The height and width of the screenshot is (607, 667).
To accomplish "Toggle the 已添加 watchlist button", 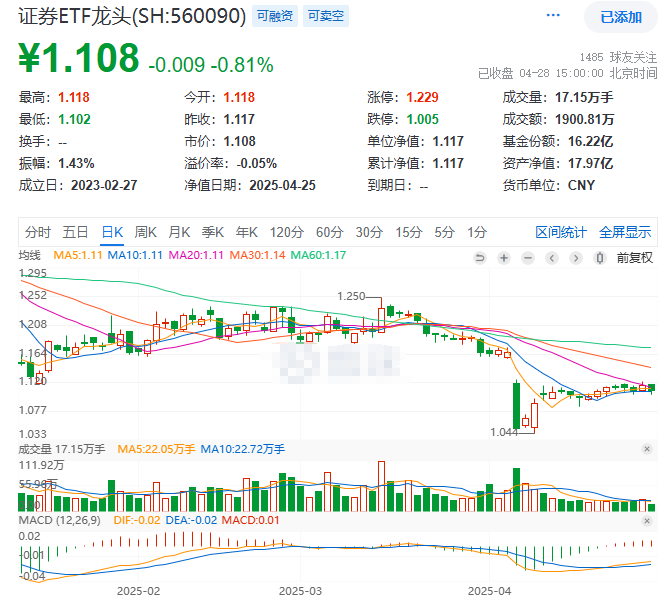I will pos(620,17).
